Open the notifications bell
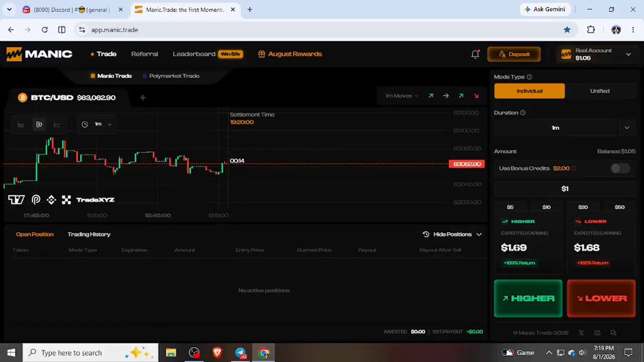 [x=475, y=54]
